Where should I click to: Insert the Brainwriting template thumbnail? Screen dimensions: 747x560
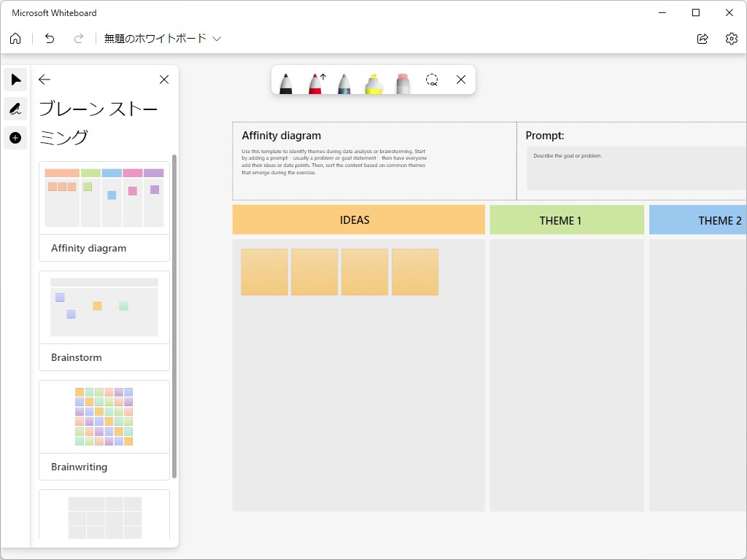(x=104, y=416)
